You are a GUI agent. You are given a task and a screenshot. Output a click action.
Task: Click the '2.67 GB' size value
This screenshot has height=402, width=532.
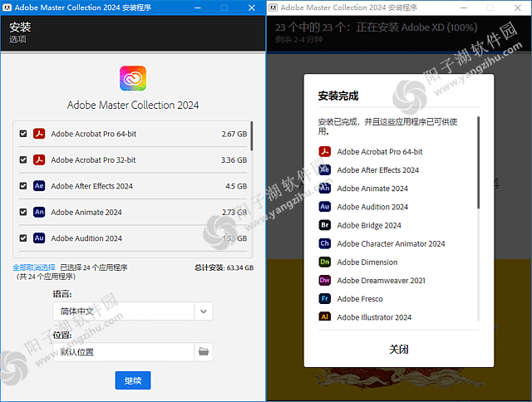coord(234,134)
